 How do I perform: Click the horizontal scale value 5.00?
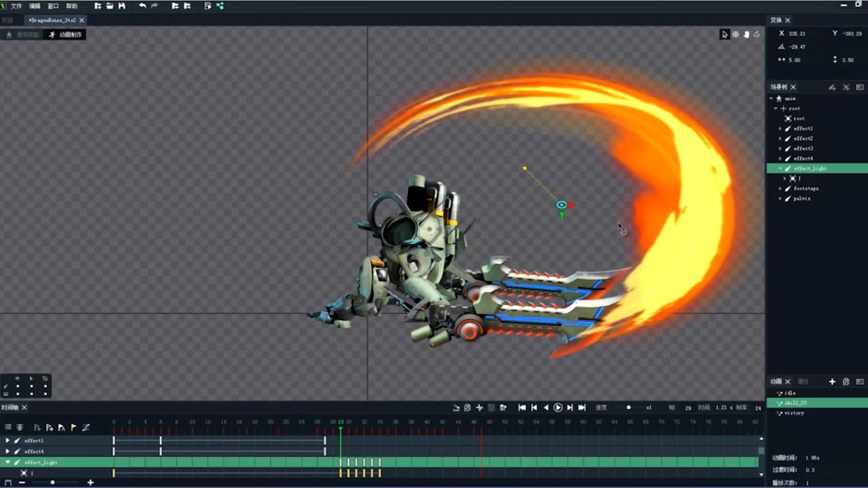(794, 60)
